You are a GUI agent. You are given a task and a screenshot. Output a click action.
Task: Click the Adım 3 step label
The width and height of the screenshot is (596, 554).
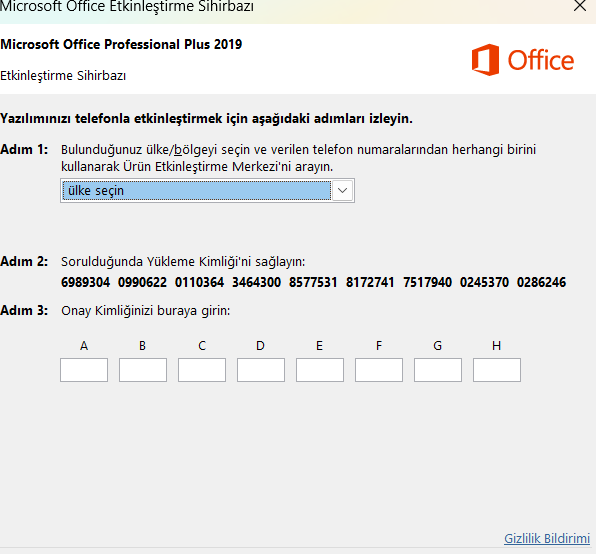pyautogui.click(x=24, y=310)
